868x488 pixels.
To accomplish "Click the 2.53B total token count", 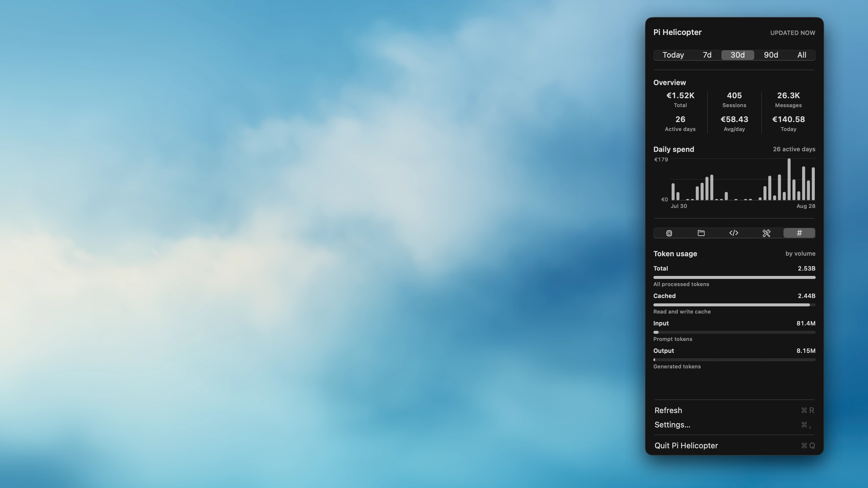I will pyautogui.click(x=806, y=268).
